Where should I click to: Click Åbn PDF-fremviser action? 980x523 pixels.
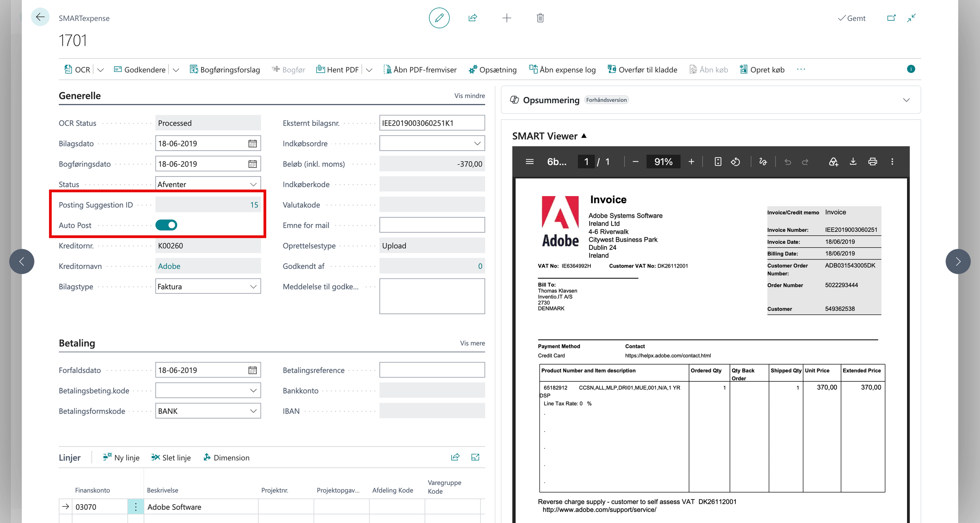420,70
